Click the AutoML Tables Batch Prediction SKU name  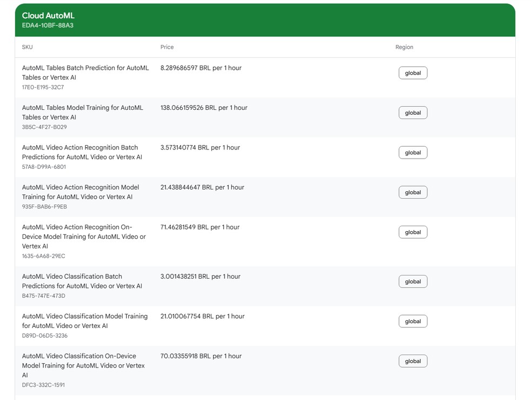point(85,73)
